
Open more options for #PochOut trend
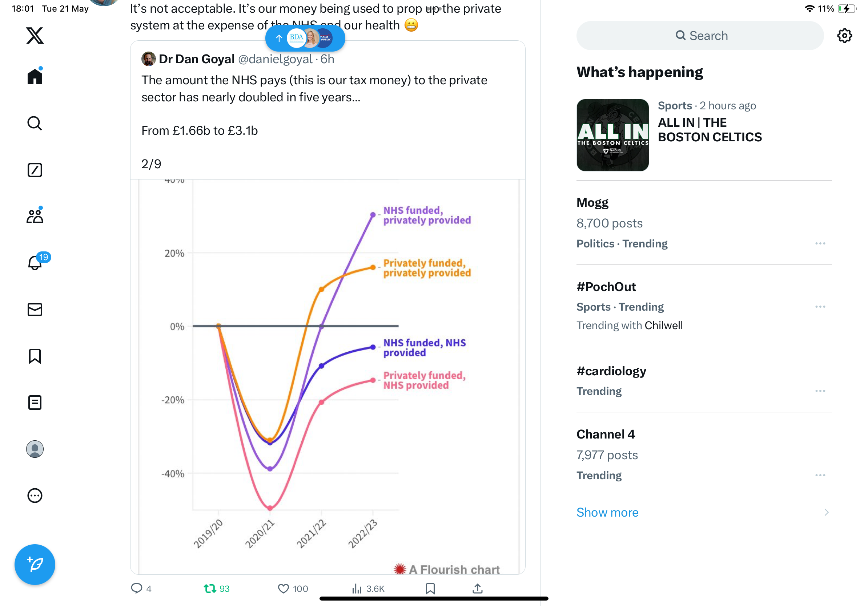(x=820, y=306)
